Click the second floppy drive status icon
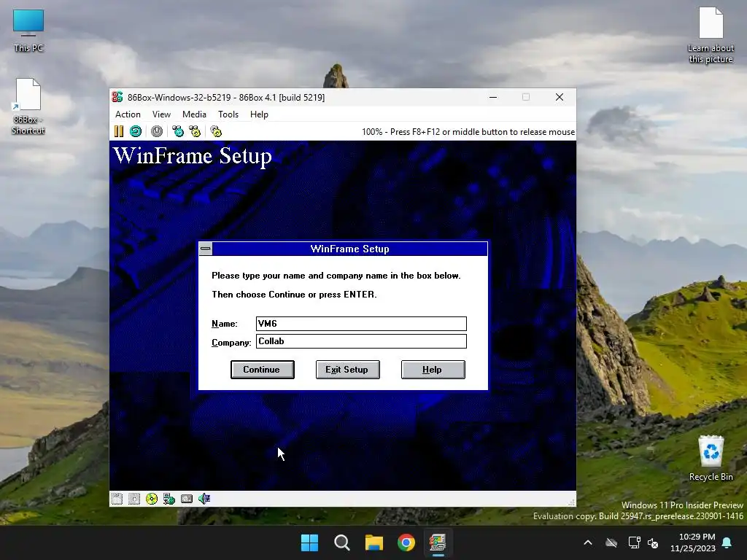The height and width of the screenshot is (560, 747). (134, 499)
